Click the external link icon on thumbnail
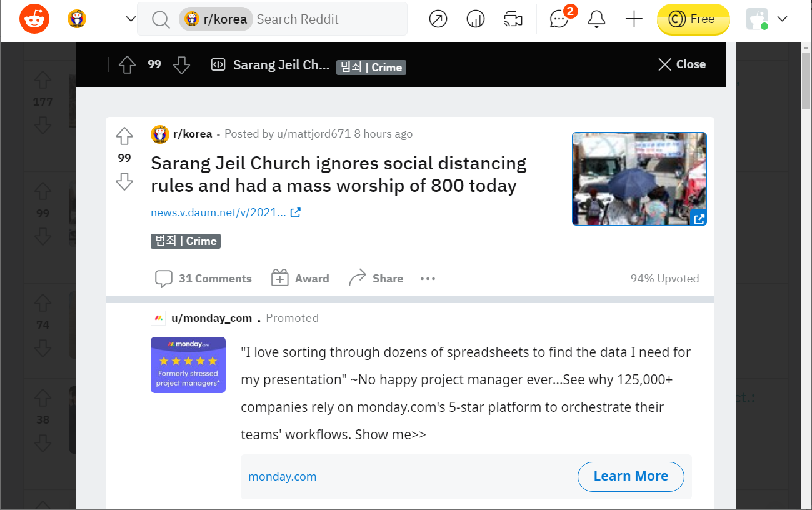This screenshot has width=812, height=510. (699, 218)
